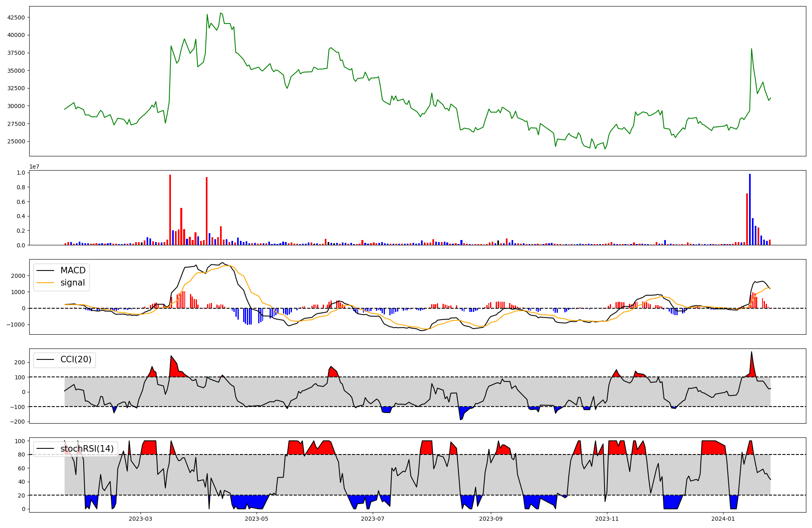The image size is (812, 528).
Task: Click the 2023-09 x-axis date label
Action: [491, 519]
